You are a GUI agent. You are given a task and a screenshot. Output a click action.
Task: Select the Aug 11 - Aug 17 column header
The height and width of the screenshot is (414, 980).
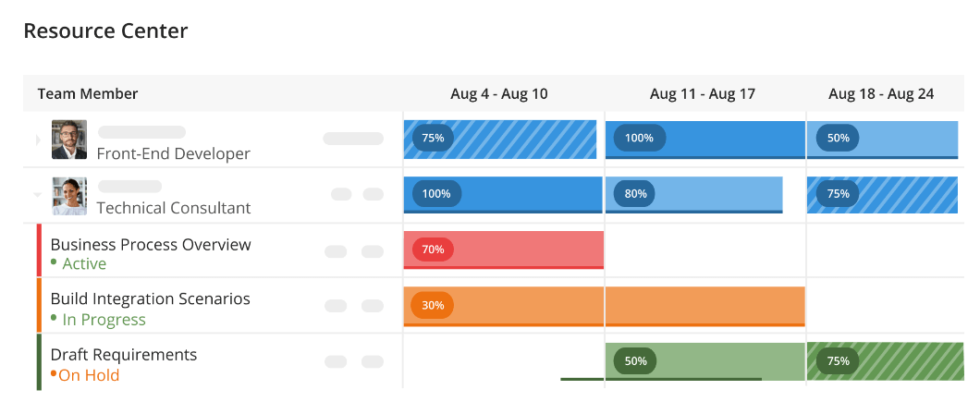[703, 94]
